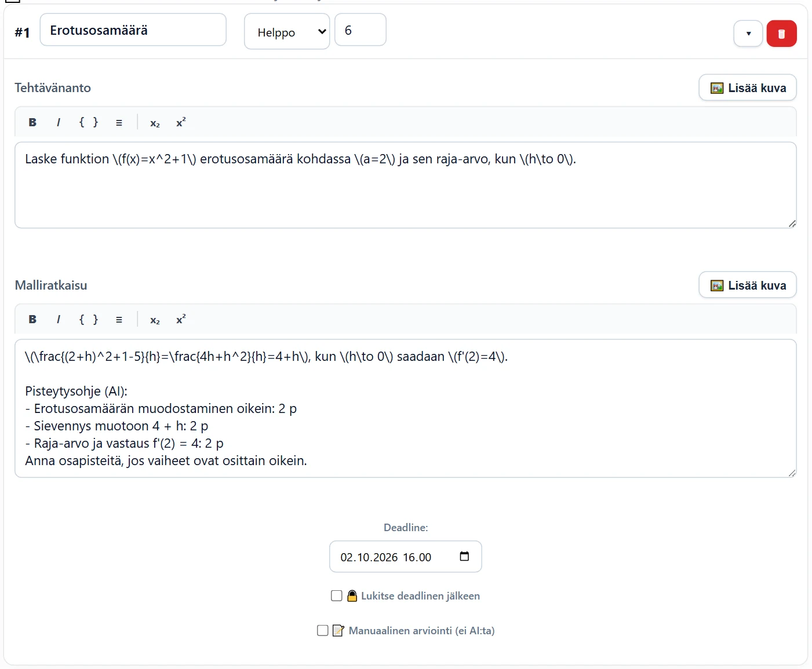This screenshot has width=812, height=669.
Task: Open the Helppo difficulty dropdown
Action: pyautogui.click(x=287, y=32)
